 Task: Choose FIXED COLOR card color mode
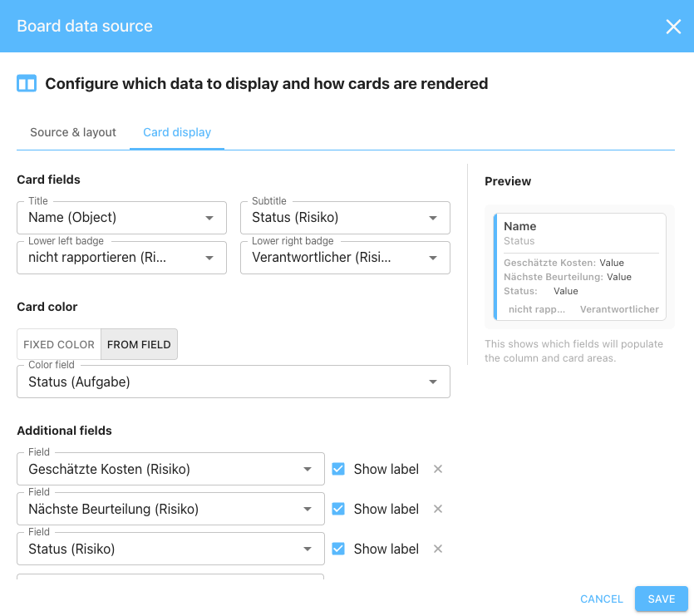coord(59,344)
